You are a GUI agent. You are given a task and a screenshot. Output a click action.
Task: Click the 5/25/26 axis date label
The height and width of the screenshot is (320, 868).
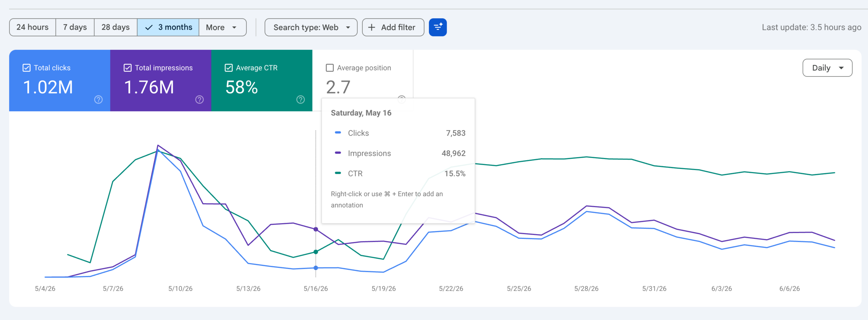tap(519, 289)
